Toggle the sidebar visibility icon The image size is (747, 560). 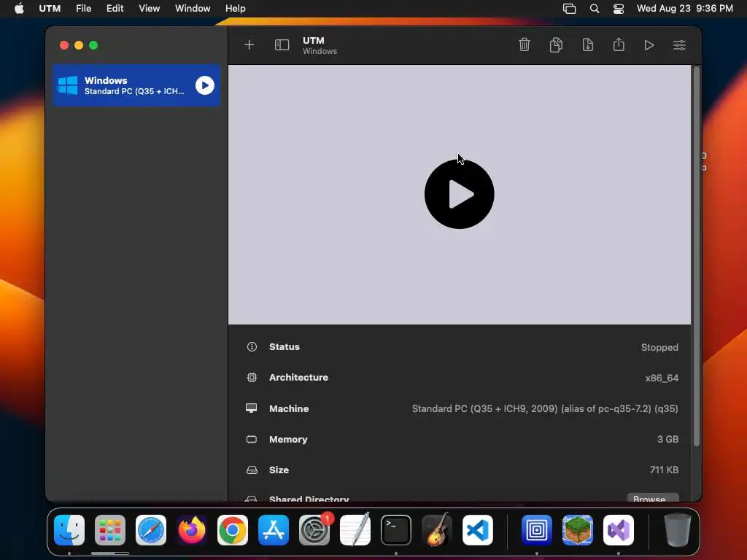tap(282, 44)
